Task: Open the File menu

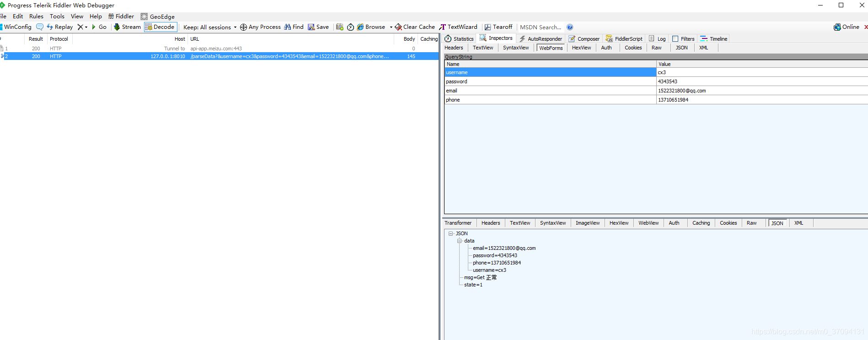Action: click(3, 16)
